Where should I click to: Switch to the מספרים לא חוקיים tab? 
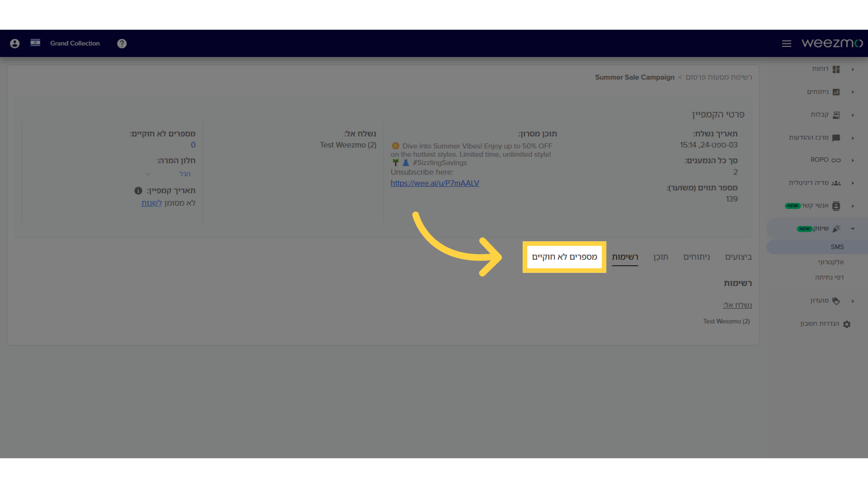point(564,257)
